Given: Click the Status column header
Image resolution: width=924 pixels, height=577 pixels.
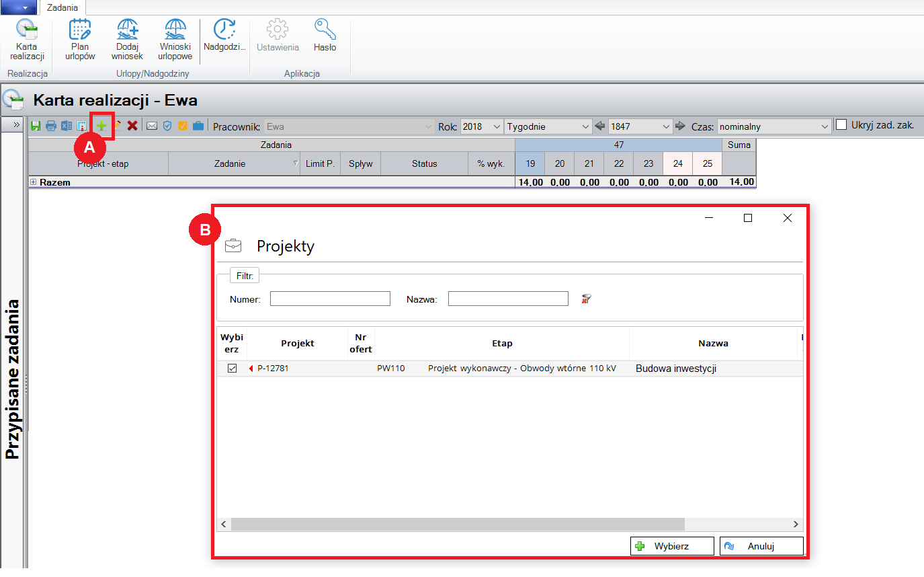Looking at the screenshot, I should [425, 163].
